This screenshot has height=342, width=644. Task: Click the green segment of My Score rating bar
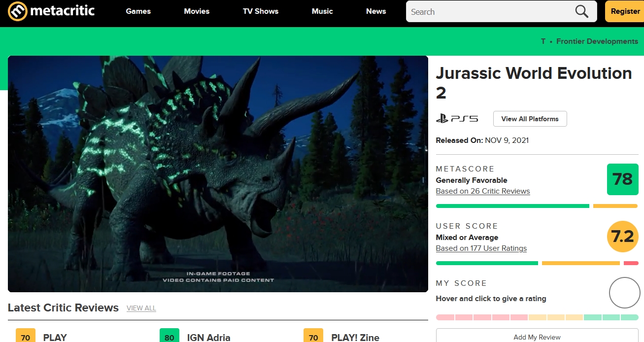pyautogui.click(x=611, y=317)
